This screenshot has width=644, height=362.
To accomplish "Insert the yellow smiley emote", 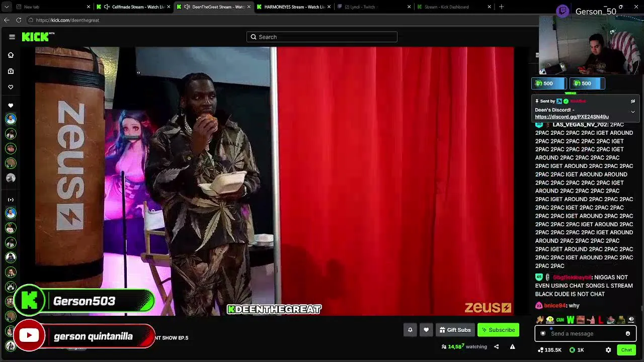I will [x=550, y=320].
